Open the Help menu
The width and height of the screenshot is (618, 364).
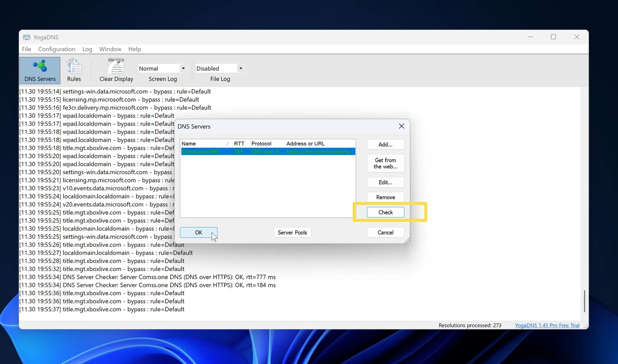tap(135, 49)
